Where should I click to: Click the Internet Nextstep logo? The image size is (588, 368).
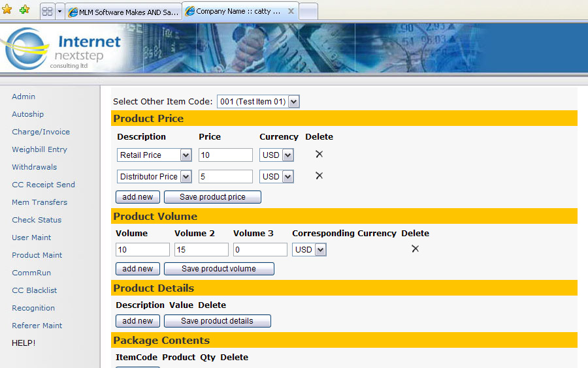(62, 49)
